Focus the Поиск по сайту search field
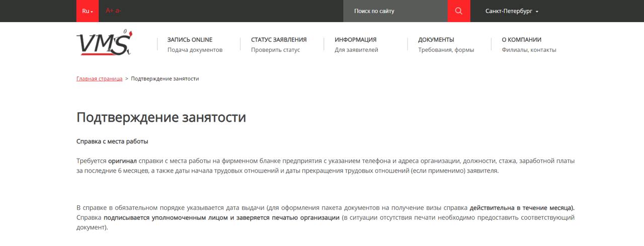644x246 pixels. [395, 11]
